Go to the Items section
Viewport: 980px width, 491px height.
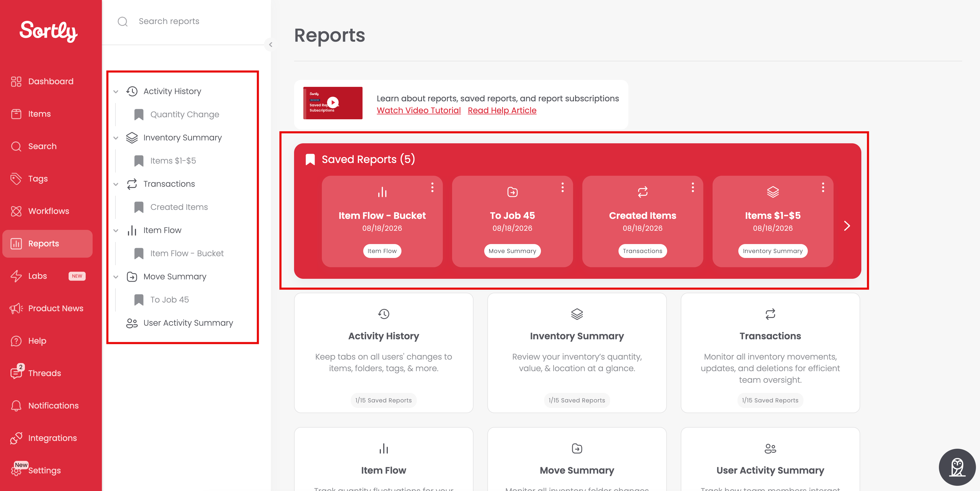pos(47,114)
